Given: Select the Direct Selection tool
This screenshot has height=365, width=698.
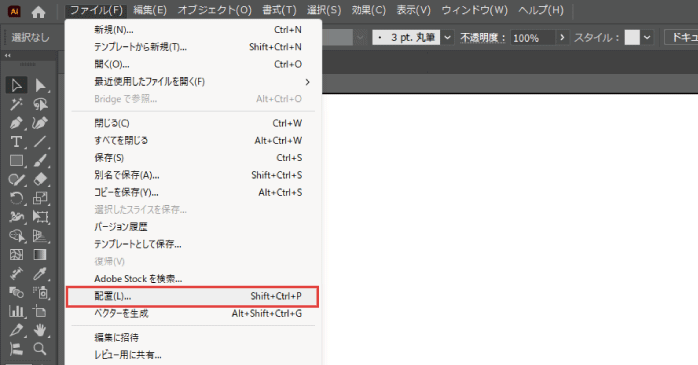Looking at the screenshot, I should pos(40,85).
